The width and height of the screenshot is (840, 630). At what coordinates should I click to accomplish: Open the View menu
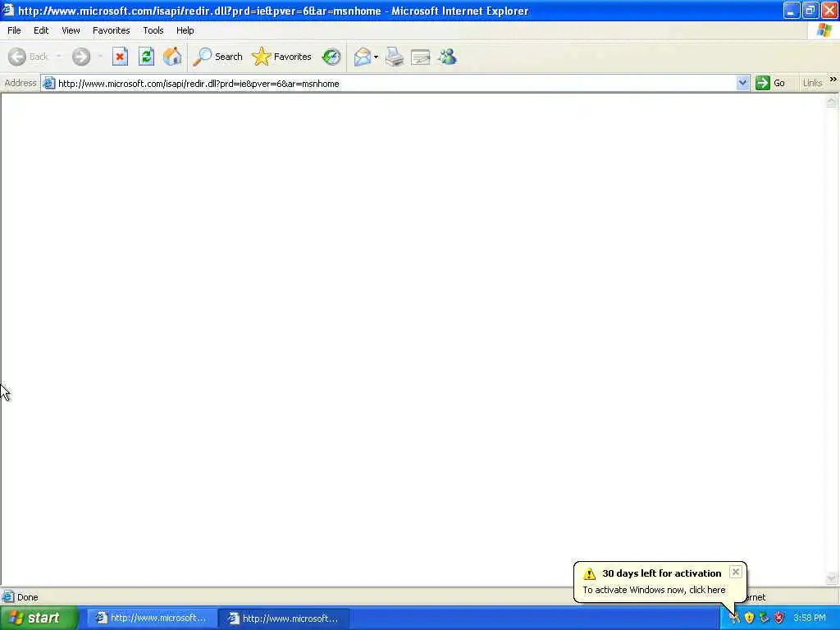point(71,30)
